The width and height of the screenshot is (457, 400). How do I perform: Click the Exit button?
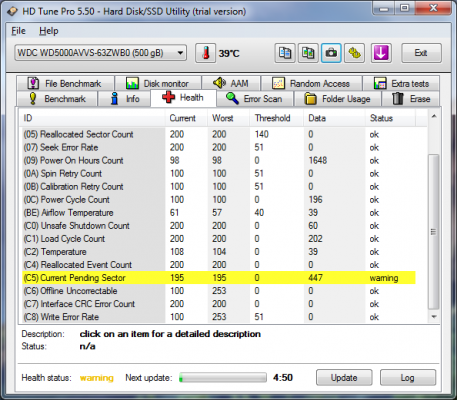pos(421,53)
